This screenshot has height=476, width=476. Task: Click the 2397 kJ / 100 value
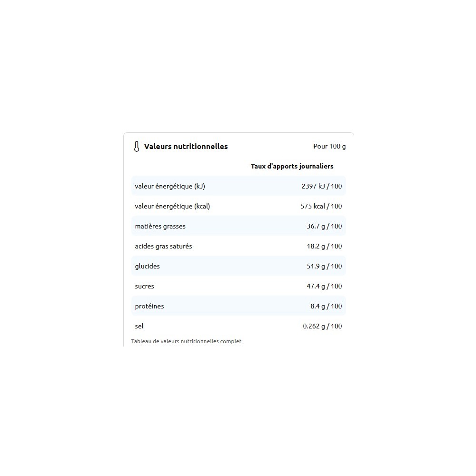pyautogui.click(x=322, y=186)
